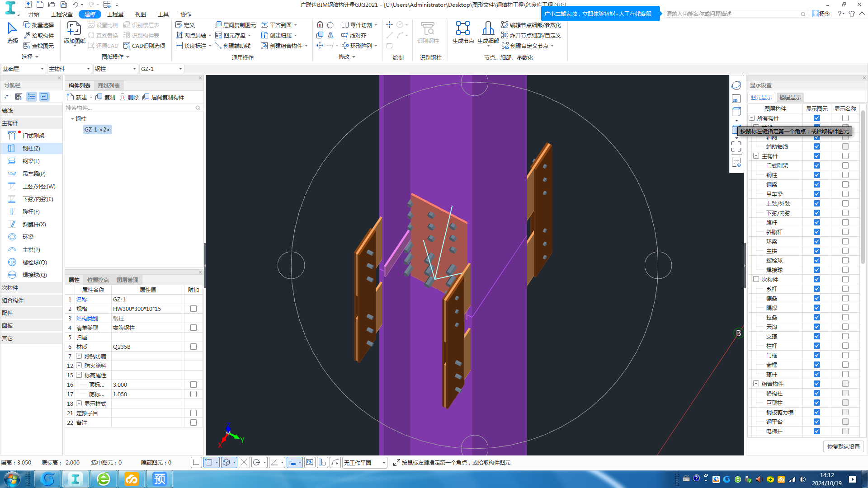This screenshot has width=868, height=488.
Task: Check the 材质 附加 checkbox
Action: [x=193, y=347]
